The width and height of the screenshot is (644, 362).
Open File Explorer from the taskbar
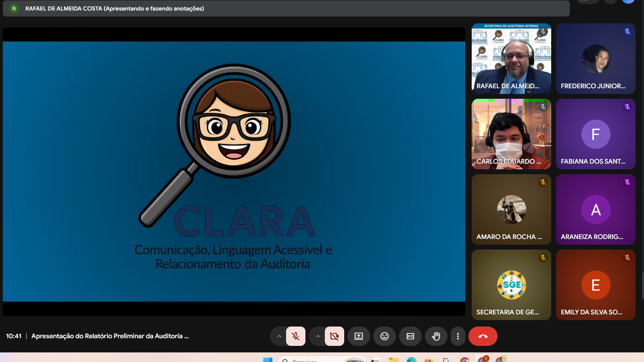tap(393, 360)
